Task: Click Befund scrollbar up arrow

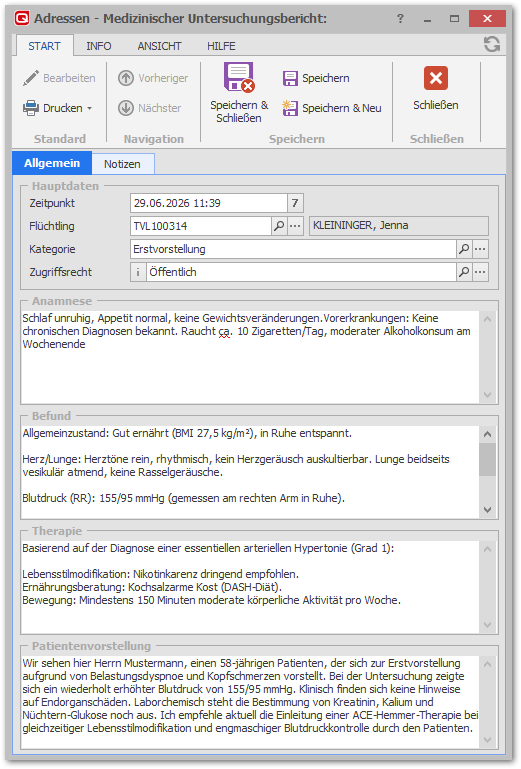Action: [488, 434]
